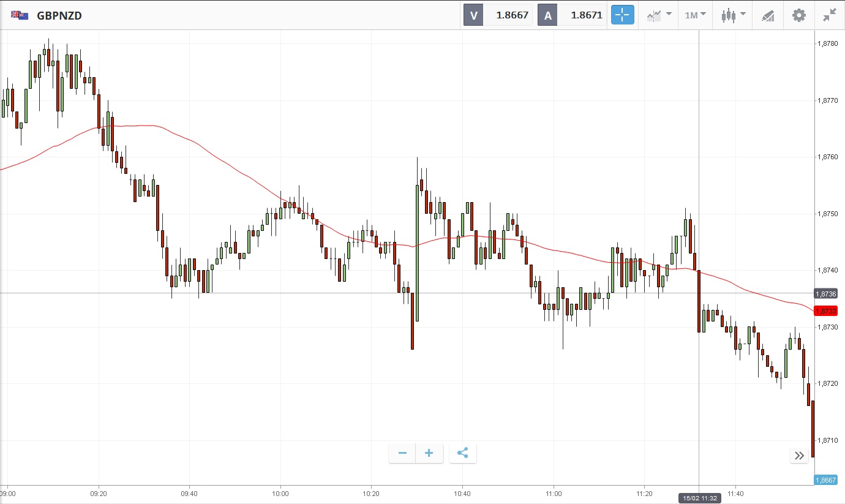Click the grey crosshair price label 1,8736
Screen dimensions: 845x504
825,293
